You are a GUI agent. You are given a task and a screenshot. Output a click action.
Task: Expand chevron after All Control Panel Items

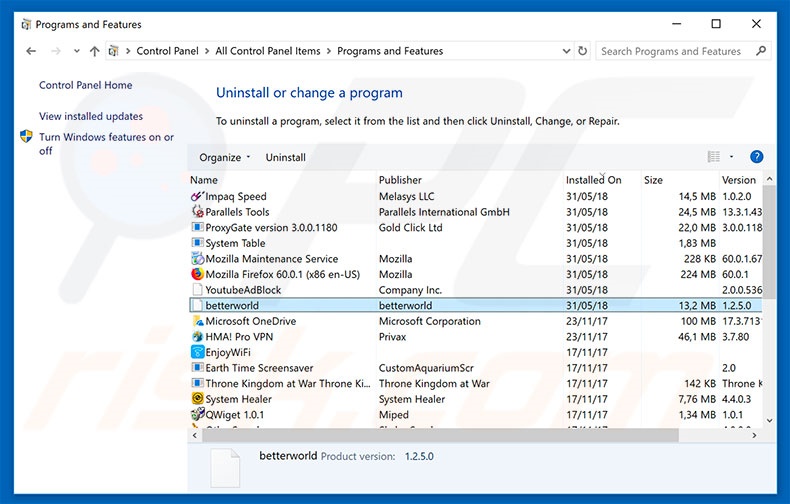[329, 51]
